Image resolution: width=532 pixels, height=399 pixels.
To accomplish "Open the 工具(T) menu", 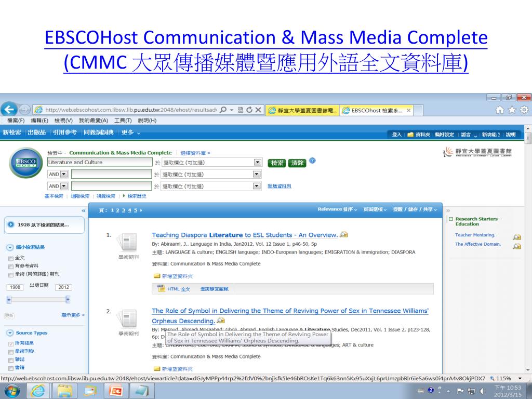I will pyautogui.click(x=123, y=121).
